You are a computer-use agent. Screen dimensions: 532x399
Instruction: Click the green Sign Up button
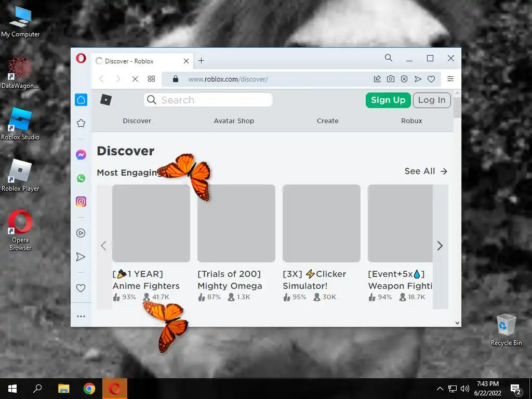point(388,100)
